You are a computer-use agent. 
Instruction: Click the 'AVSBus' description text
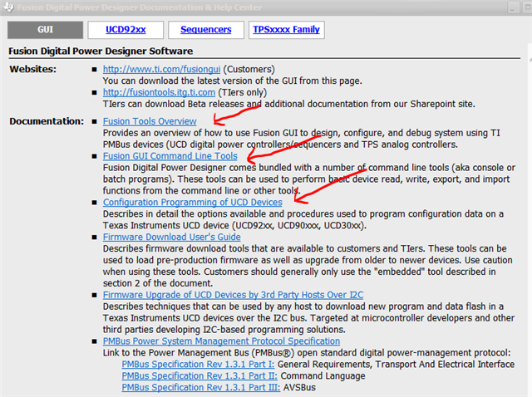coord(299,387)
